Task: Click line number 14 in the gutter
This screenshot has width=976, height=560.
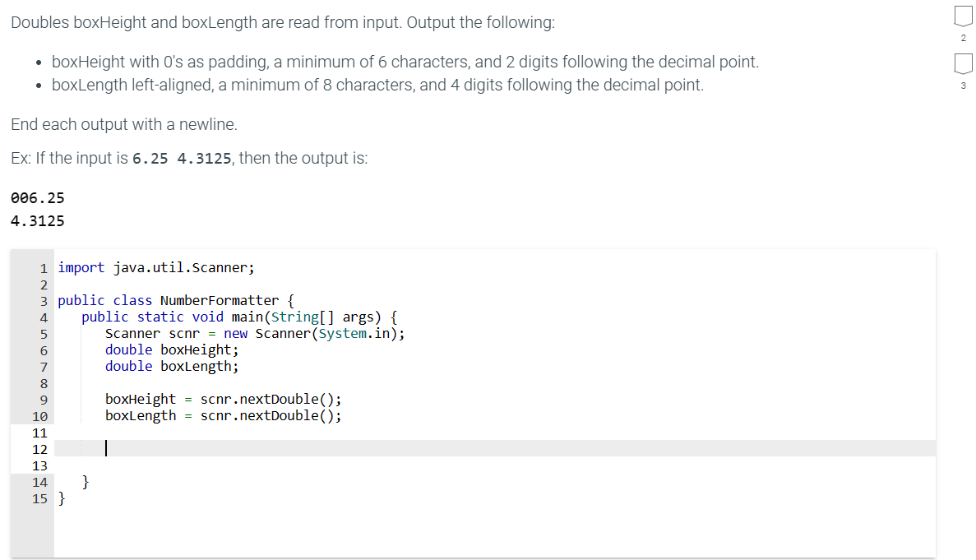Action: (x=39, y=482)
